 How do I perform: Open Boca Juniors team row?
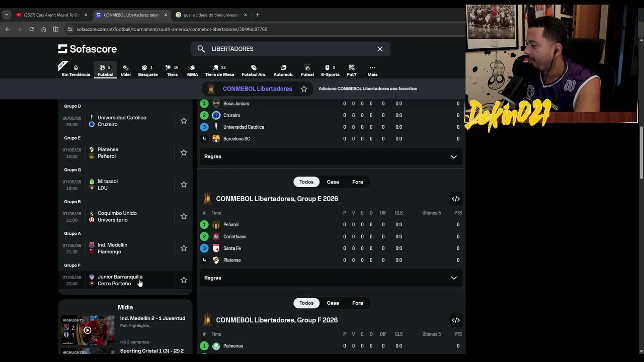coord(331,104)
